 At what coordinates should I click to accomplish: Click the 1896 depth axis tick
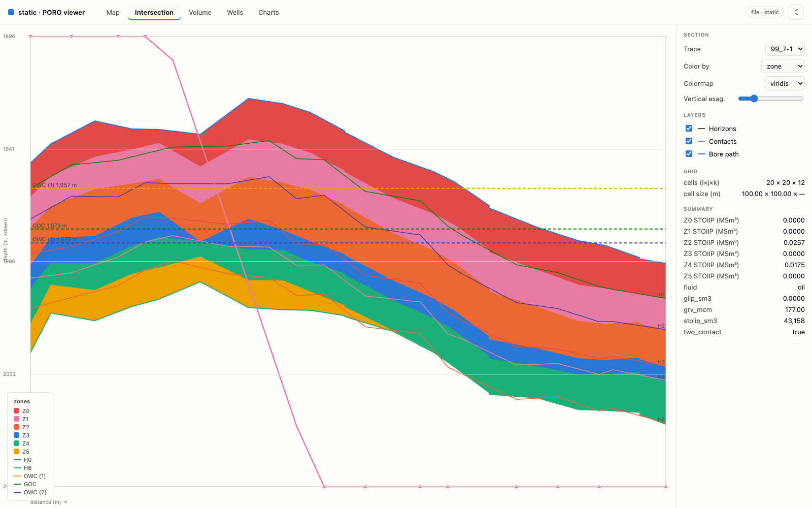pyautogui.click(x=9, y=36)
